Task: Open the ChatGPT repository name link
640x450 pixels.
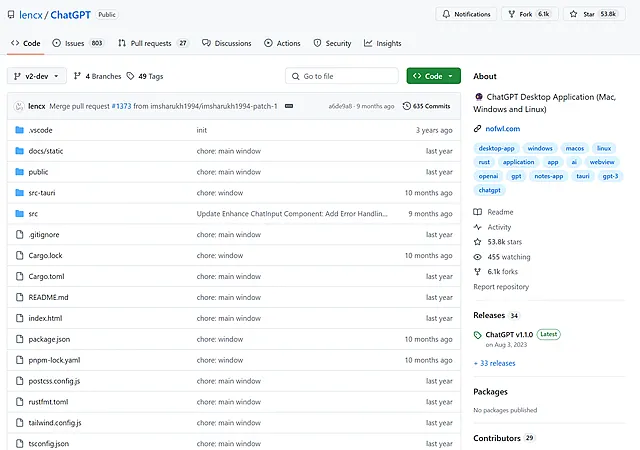Action: (x=71, y=15)
